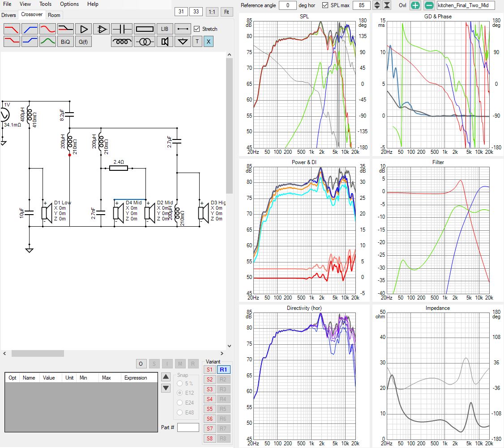Viewport: 504px width, 448px height.
Task: Toggle the Stretch checkbox
Action: coord(196,29)
